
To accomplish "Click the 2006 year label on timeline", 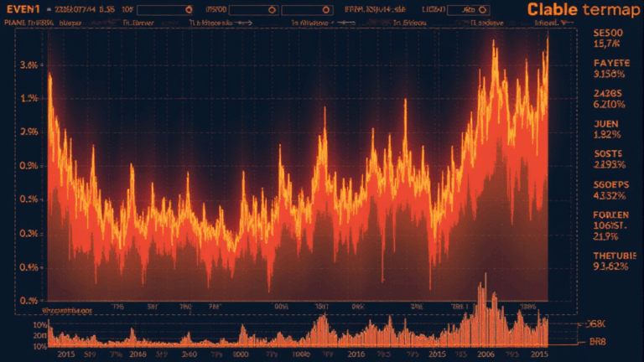I will coord(486,354).
